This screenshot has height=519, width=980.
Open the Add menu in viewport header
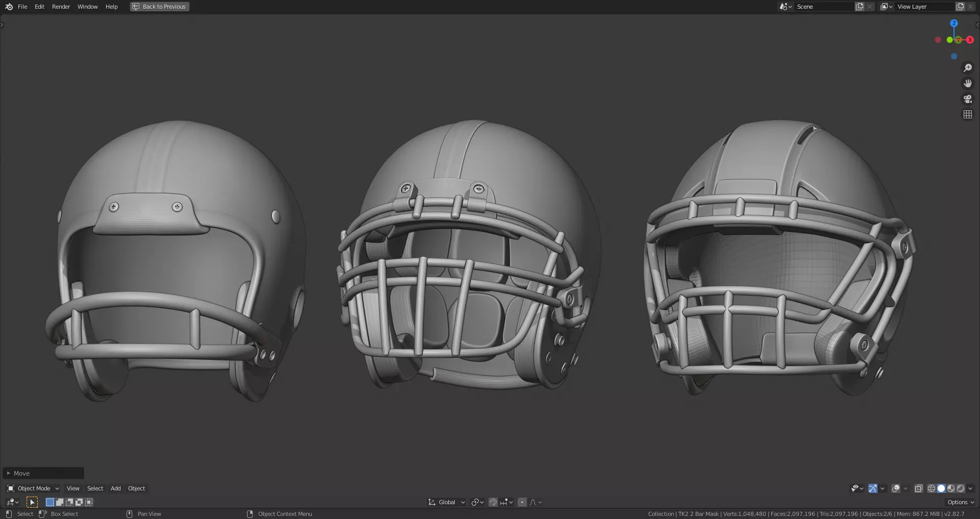click(x=116, y=488)
